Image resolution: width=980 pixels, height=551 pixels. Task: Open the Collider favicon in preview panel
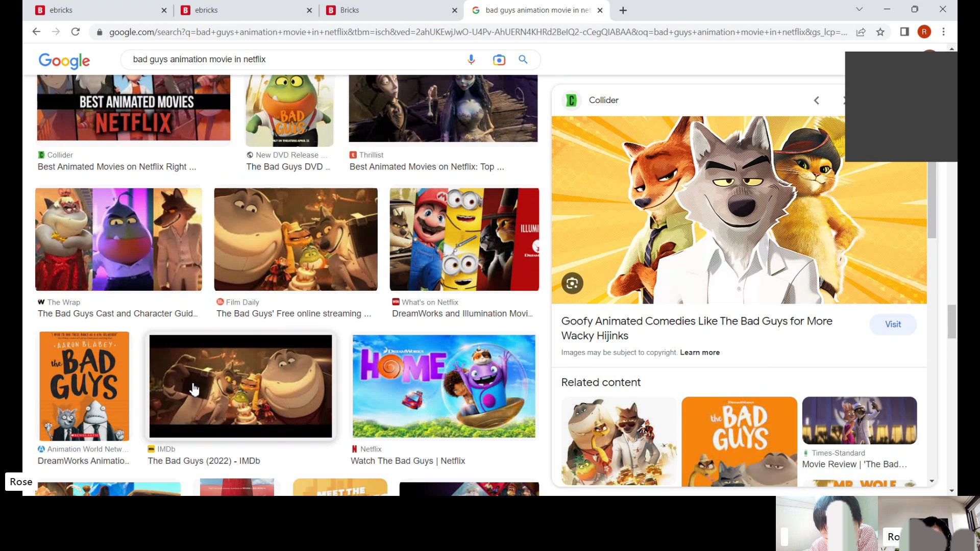click(x=572, y=101)
